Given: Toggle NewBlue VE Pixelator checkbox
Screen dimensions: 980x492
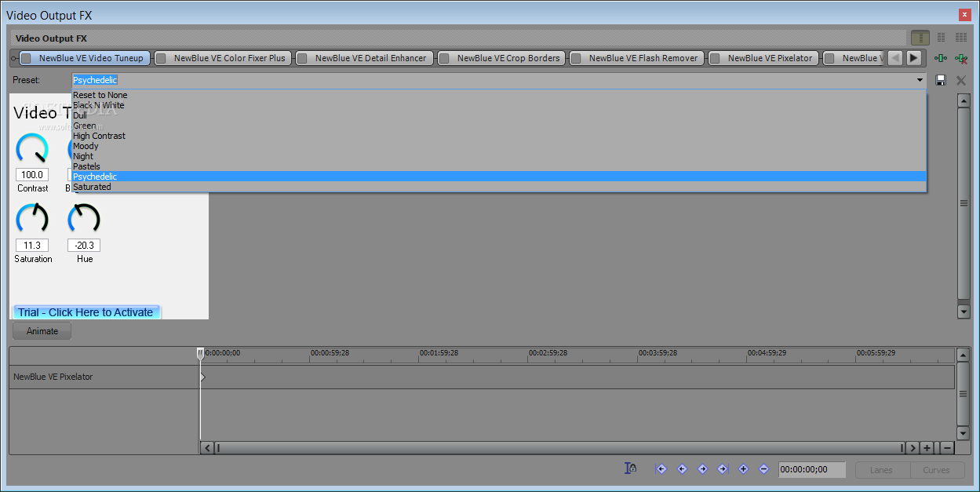Looking at the screenshot, I should (x=715, y=58).
